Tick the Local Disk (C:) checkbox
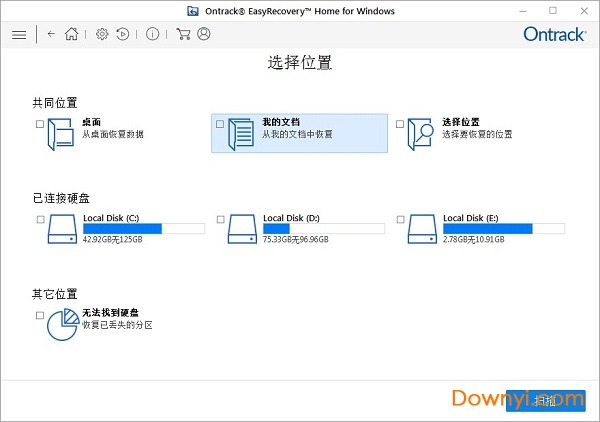The width and height of the screenshot is (600, 422). pos(41,219)
